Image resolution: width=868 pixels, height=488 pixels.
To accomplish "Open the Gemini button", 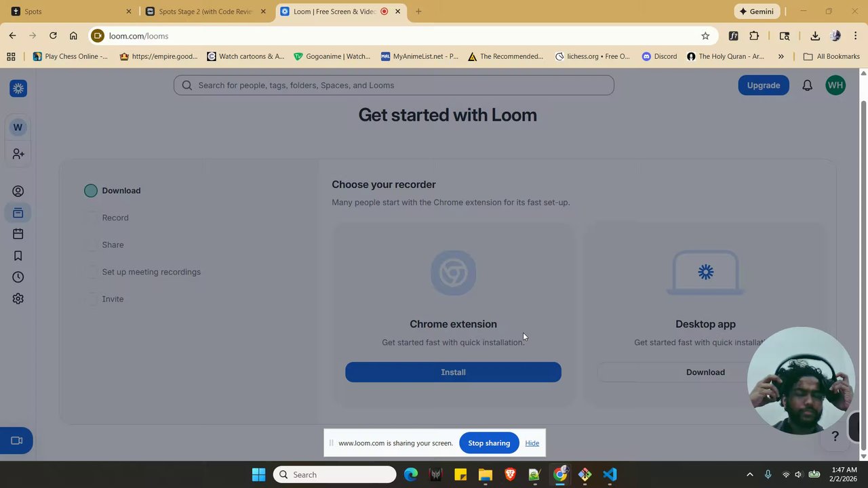I will tap(757, 12).
